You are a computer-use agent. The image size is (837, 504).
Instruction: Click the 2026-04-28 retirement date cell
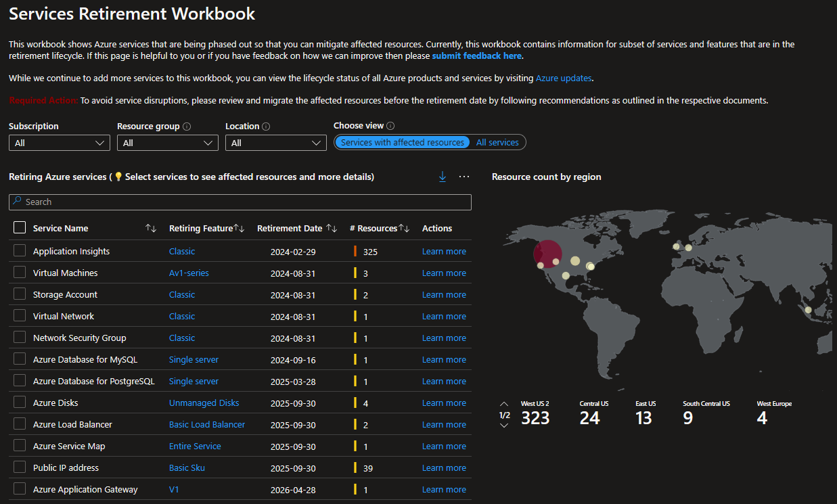[x=293, y=490]
